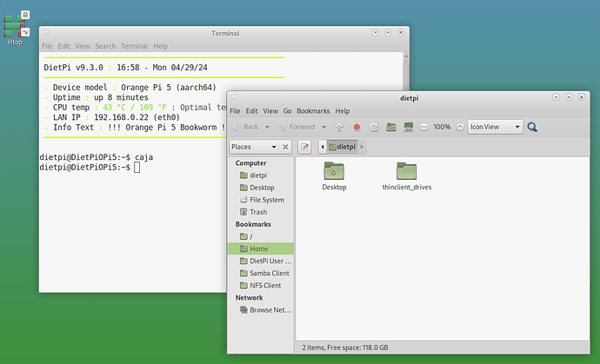Open the Caja Help menu
Viewport: 600px width, 364px height.
(x=343, y=111)
